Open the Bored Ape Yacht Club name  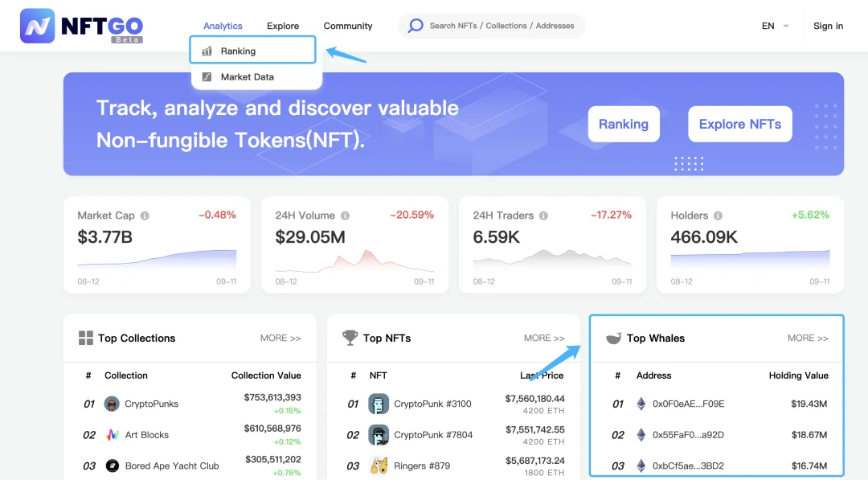pos(172,466)
